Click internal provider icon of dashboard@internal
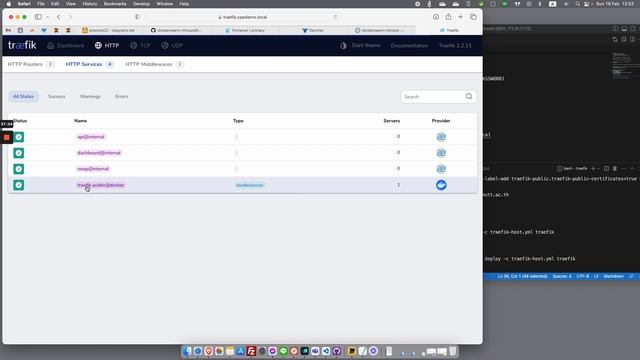Screen dimensions: 640x360 441,153
